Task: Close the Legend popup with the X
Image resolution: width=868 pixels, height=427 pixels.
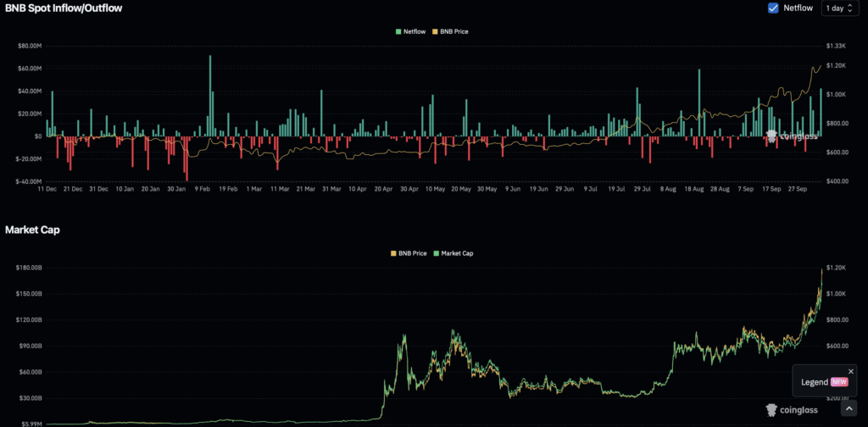Action: [x=851, y=371]
